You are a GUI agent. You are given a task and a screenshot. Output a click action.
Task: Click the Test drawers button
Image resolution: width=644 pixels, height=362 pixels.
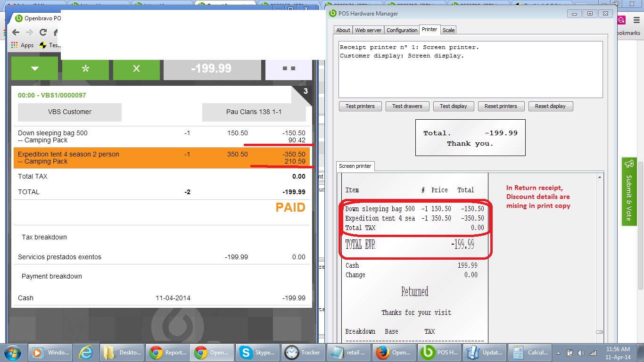tap(407, 106)
